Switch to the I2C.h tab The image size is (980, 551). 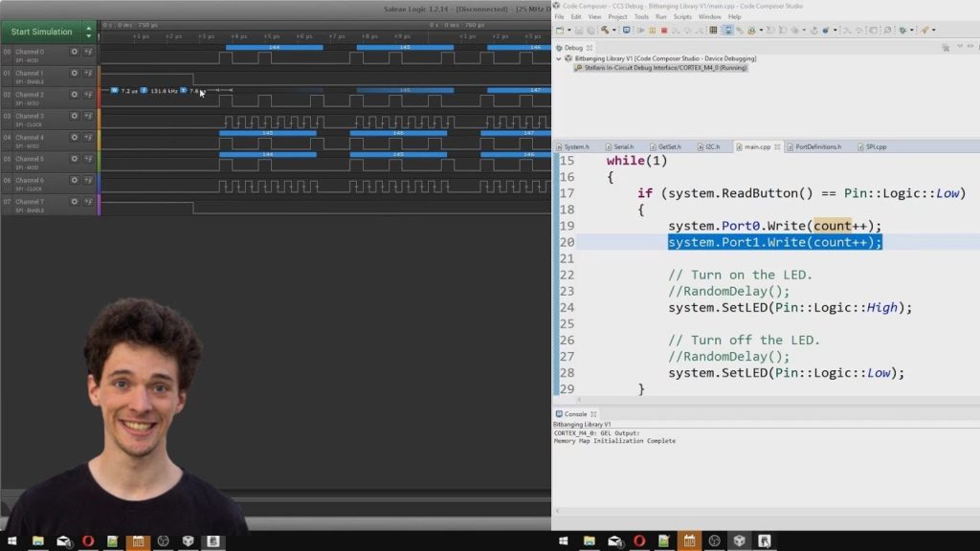pos(709,146)
